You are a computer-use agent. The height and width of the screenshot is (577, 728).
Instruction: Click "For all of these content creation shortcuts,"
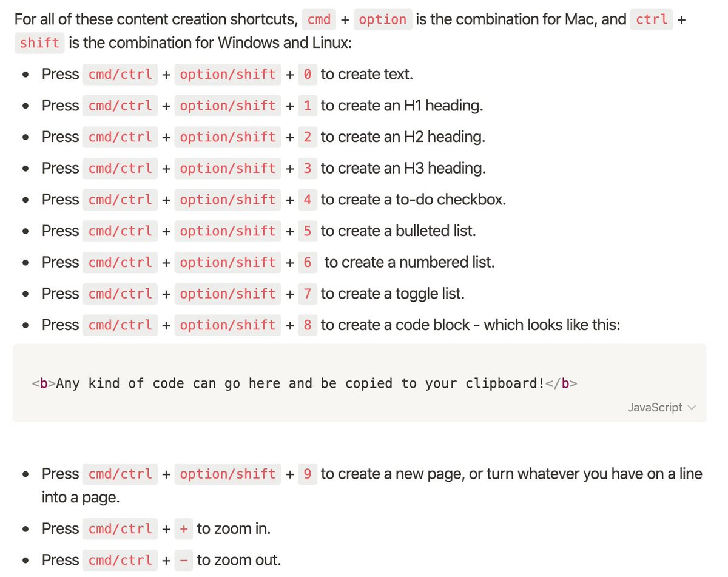156,19
